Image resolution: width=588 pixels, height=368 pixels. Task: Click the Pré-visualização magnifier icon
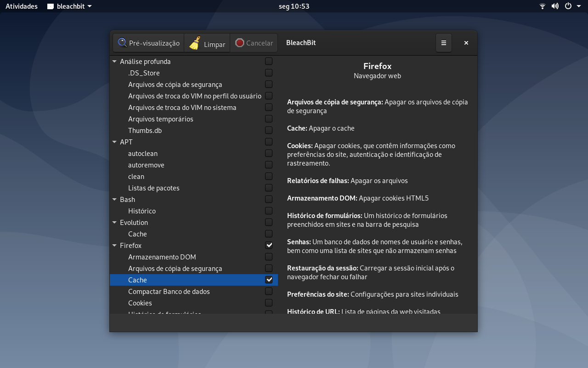point(122,43)
